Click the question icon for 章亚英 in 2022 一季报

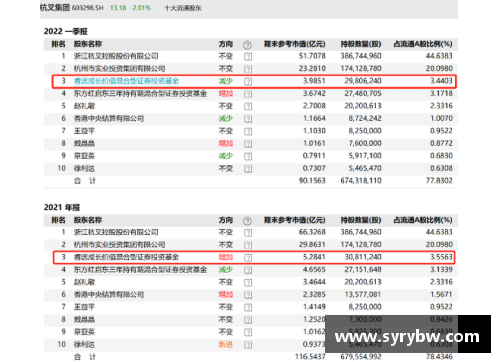click(x=248, y=156)
